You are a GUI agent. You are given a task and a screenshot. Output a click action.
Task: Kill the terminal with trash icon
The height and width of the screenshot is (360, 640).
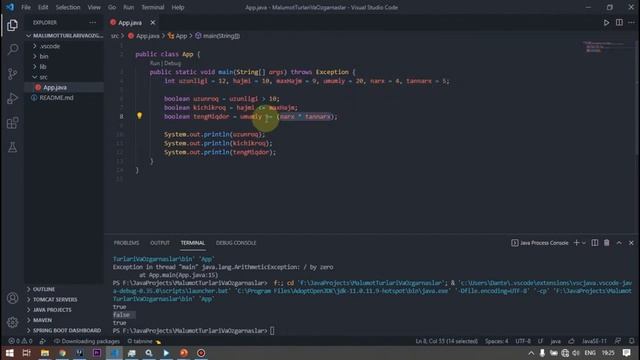[x=607, y=243]
